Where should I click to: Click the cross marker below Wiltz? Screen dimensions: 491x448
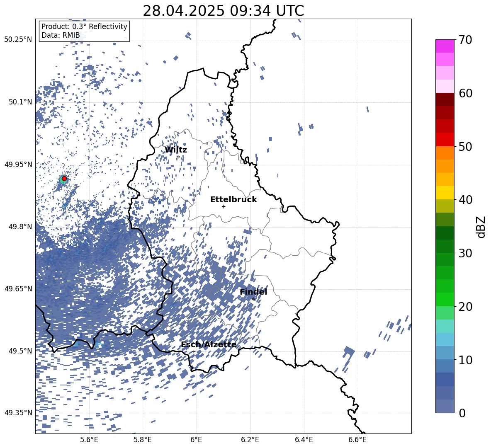coord(178,157)
